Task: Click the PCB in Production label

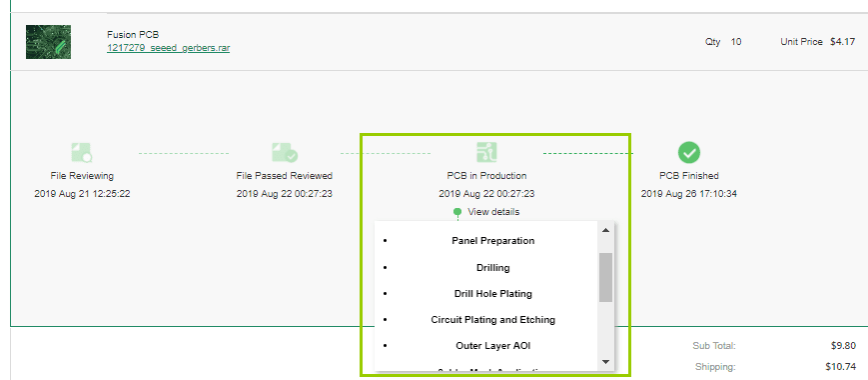Action: click(x=486, y=176)
